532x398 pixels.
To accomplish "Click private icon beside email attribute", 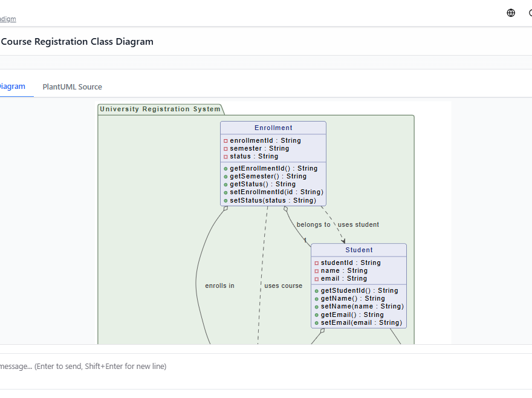I will pos(316,278).
